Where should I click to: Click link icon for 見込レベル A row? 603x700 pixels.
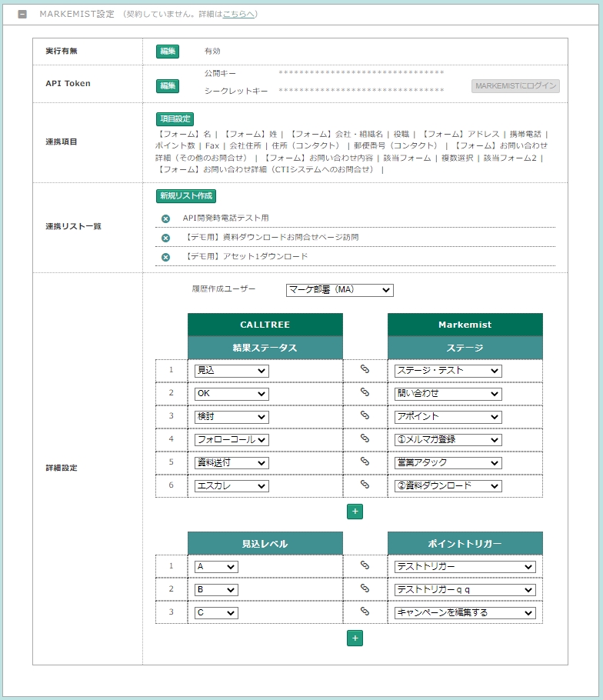365,565
